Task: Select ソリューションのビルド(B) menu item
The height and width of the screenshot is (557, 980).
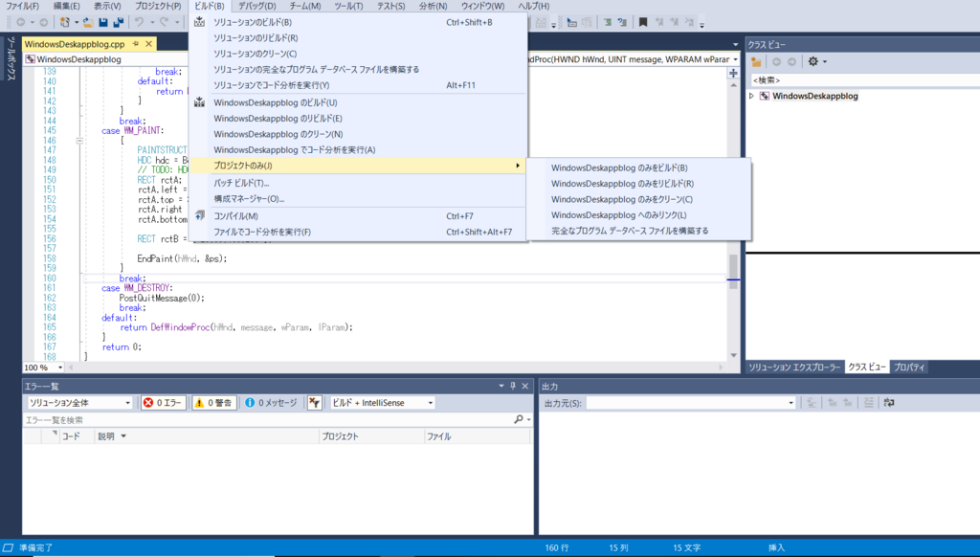Action: pos(360,22)
